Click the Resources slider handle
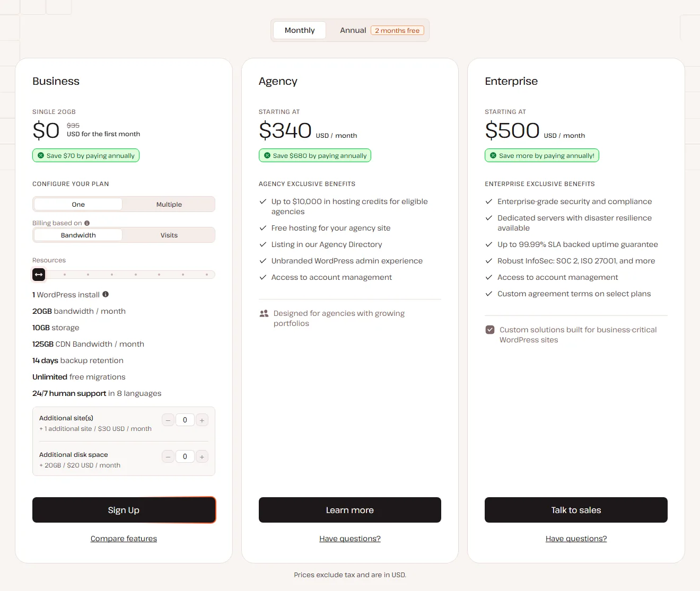The width and height of the screenshot is (700, 591). [x=39, y=275]
